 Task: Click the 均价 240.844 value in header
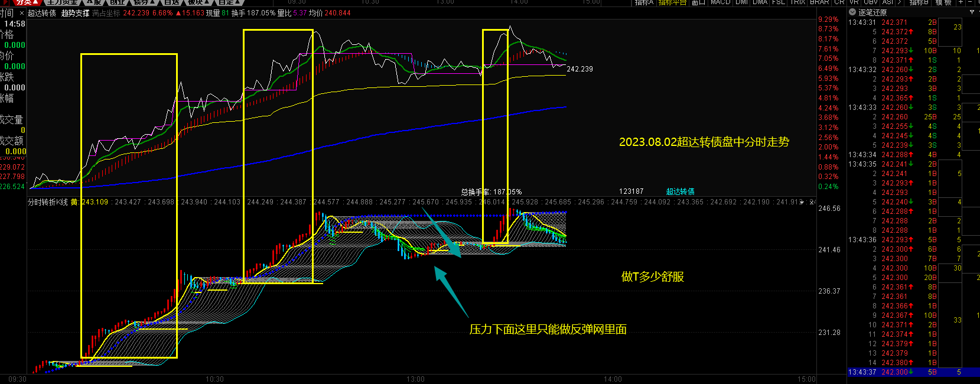[x=330, y=13]
